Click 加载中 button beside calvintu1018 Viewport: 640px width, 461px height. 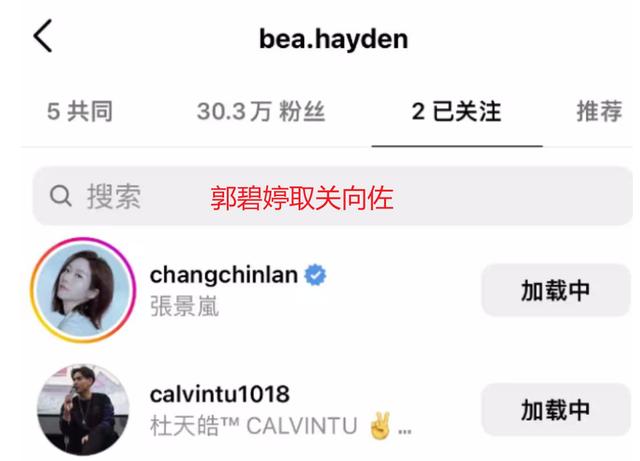click(556, 410)
